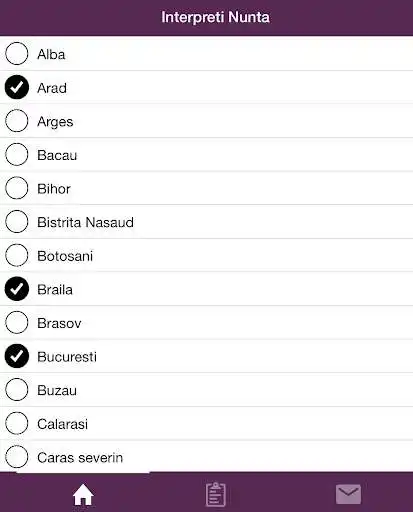
Task: Tap the Bistrita Nasaud row label
Action: pos(85,222)
